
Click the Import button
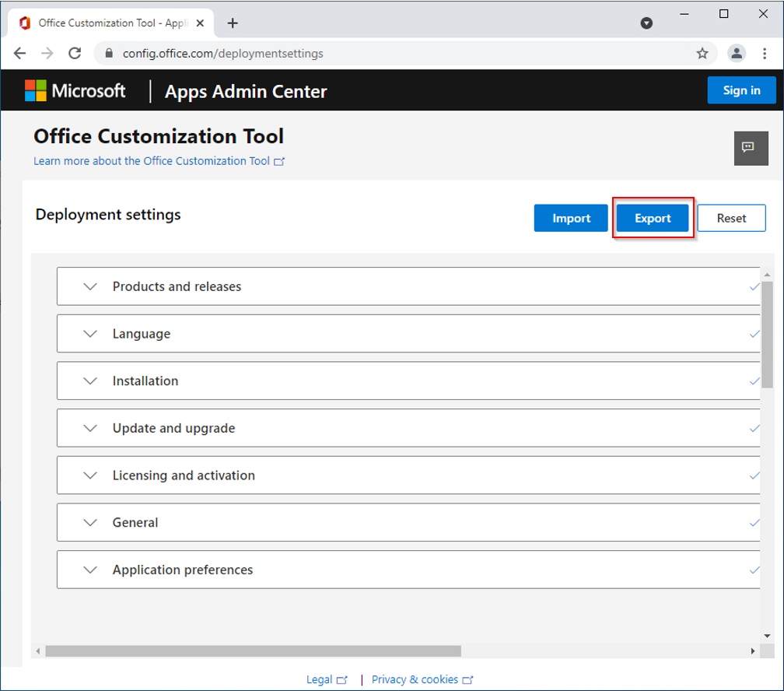tap(571, 218)
